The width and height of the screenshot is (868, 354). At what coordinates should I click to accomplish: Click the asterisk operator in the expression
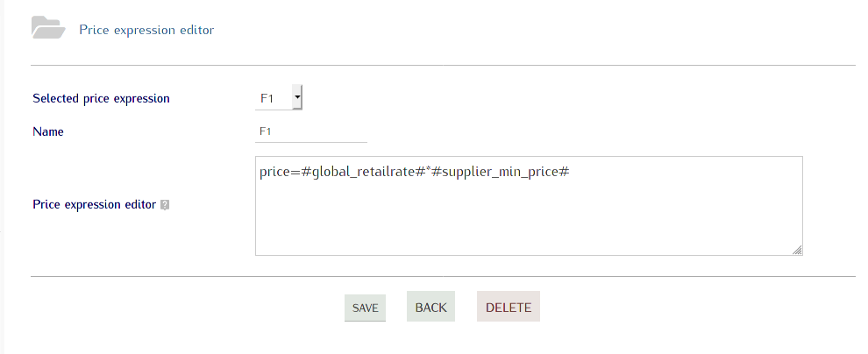click(x=429, y=168)
